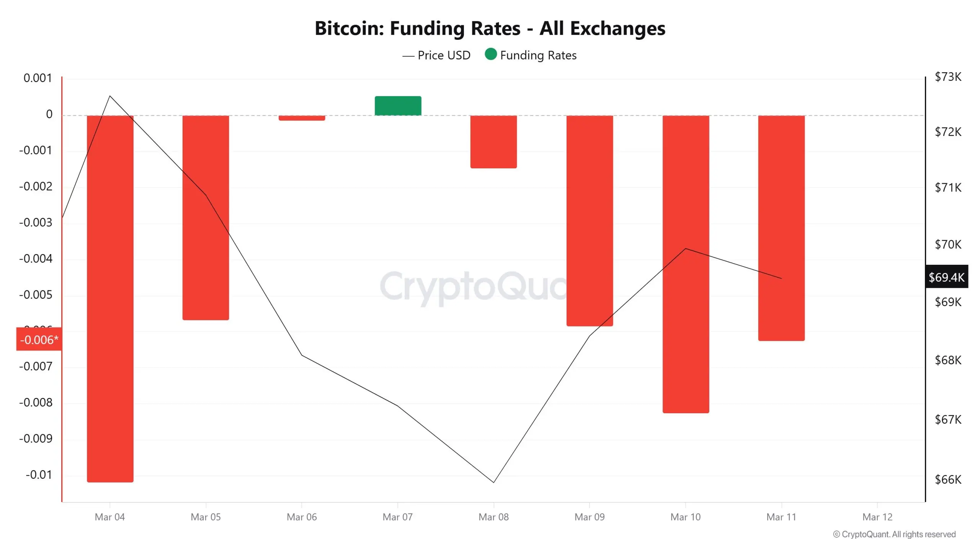Screen dimensions: 980x551
Task: Toggle the Price USD legend line marker
Action: coord(408,56)
